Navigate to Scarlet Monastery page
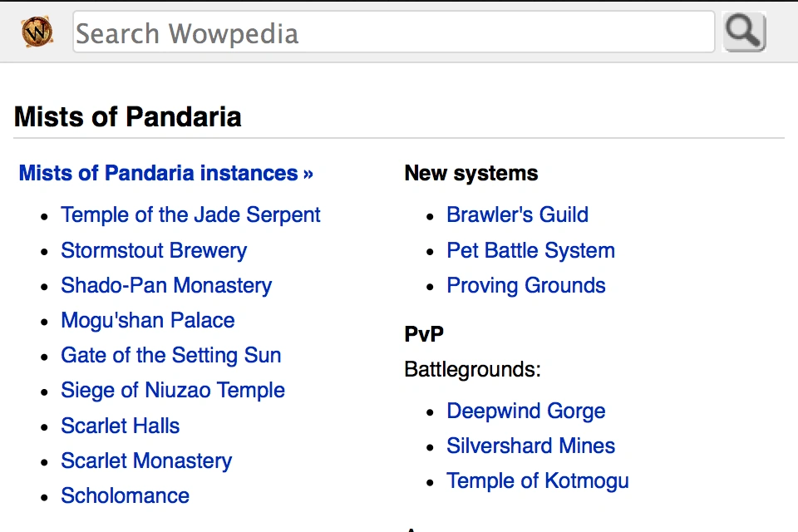This screenshot has height=532, width=798. click(146, 461)
